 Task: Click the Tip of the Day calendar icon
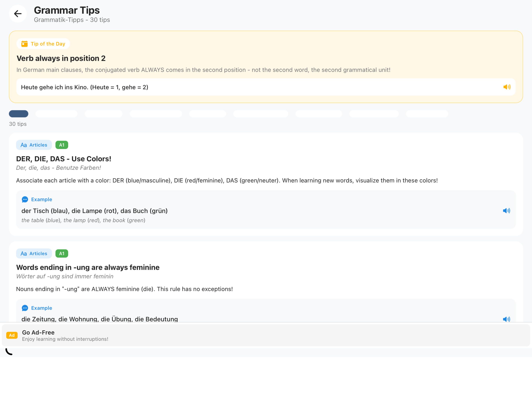24,44
